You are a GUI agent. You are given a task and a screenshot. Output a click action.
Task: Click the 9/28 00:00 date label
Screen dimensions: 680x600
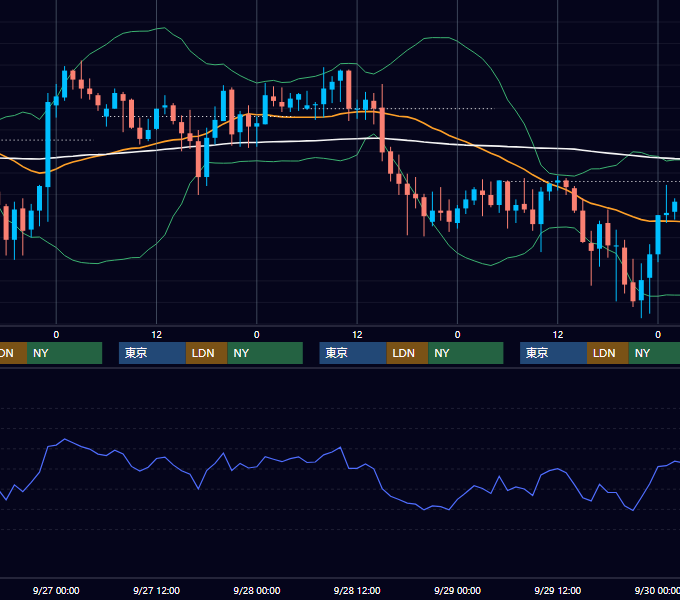click(x=257, y=590)
